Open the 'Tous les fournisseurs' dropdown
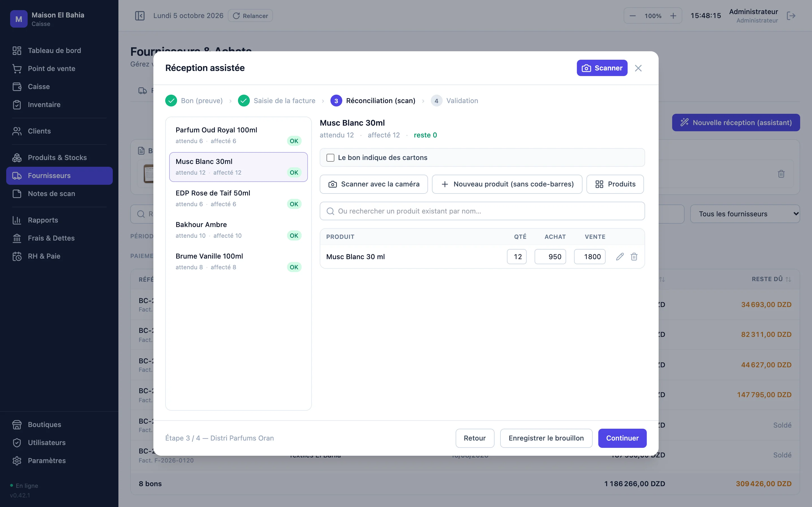This screenshot has width=812, height=507. pos(745,214)
